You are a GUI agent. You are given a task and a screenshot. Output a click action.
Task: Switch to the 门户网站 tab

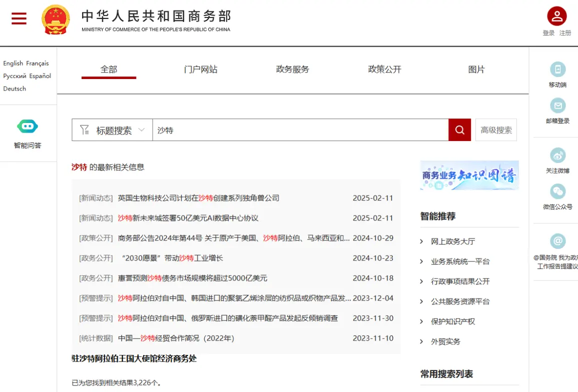pos(201,69)
